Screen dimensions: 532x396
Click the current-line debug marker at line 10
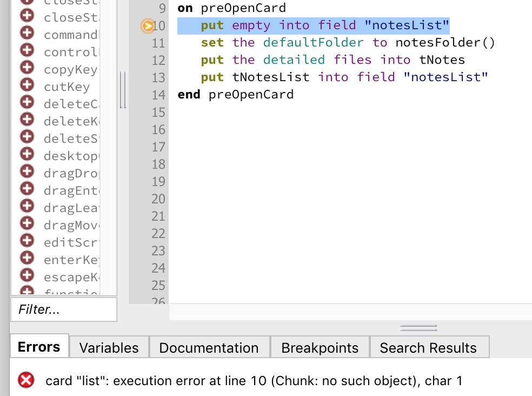[x=148, y=26]
